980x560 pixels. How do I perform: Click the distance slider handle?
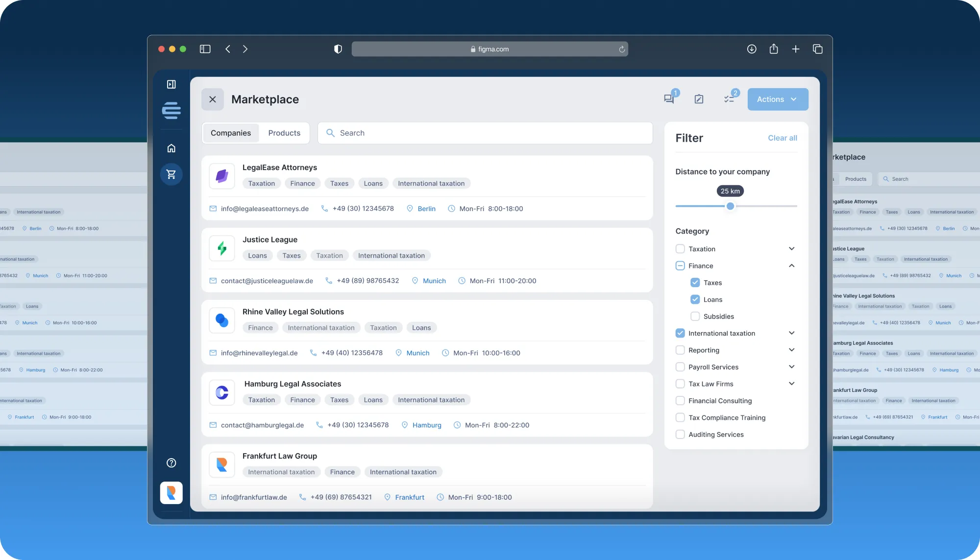click(730, 206)
